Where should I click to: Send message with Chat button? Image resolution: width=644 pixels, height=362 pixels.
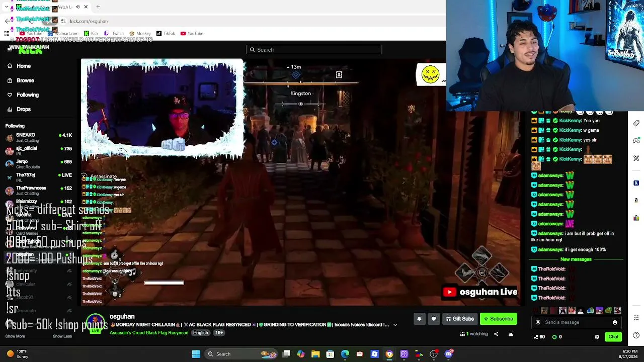pyautogui.click(x=613, y=337)
